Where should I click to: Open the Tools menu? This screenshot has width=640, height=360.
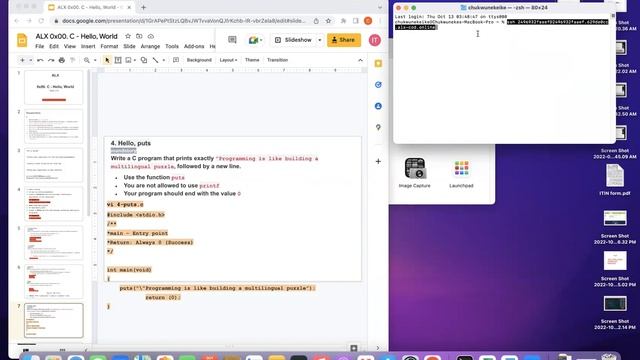pyautogui.click(x=172, y=47)
